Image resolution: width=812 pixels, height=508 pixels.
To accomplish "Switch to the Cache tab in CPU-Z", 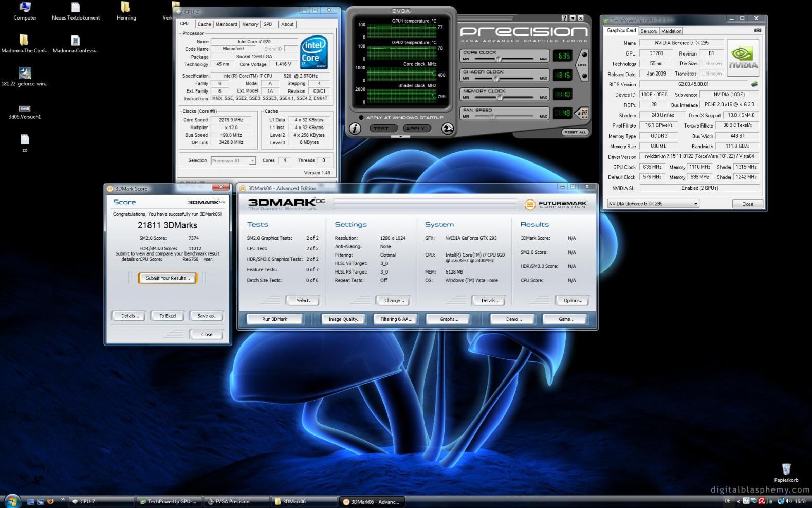I will click(x=204, y=24).
